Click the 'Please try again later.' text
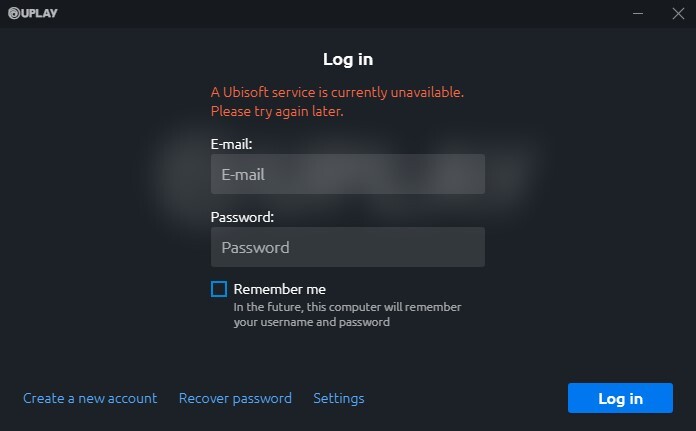696x431 pixels. tap(277, 111)
